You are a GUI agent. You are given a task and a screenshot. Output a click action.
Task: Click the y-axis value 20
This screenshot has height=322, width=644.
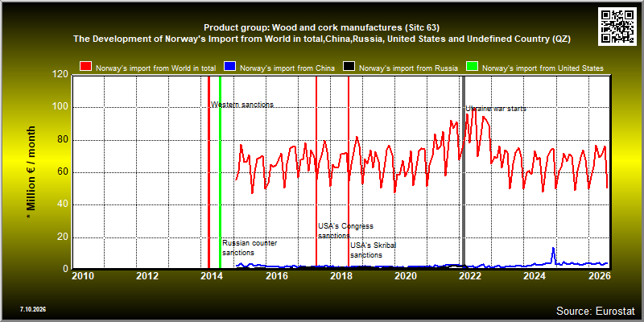[x=63, y=237]
